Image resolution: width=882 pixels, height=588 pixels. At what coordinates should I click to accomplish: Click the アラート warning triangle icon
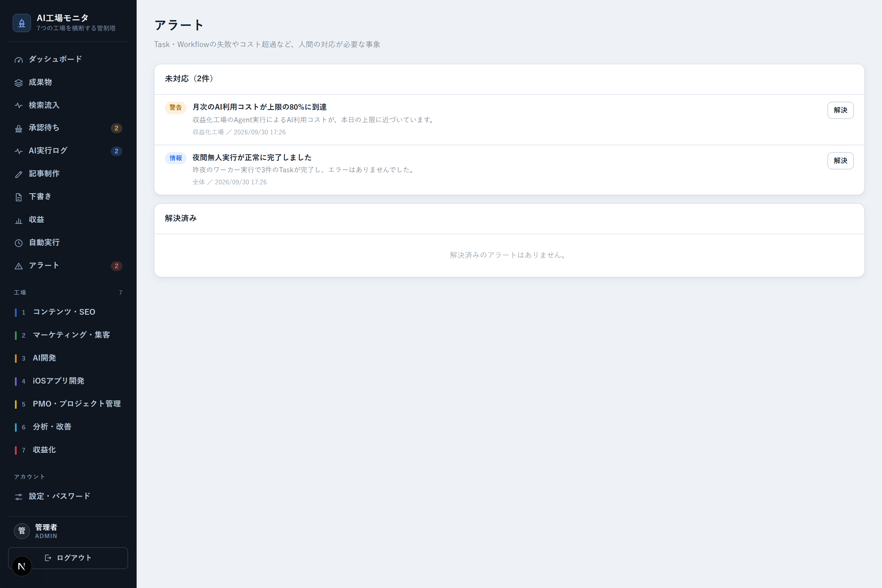point(18,266)
